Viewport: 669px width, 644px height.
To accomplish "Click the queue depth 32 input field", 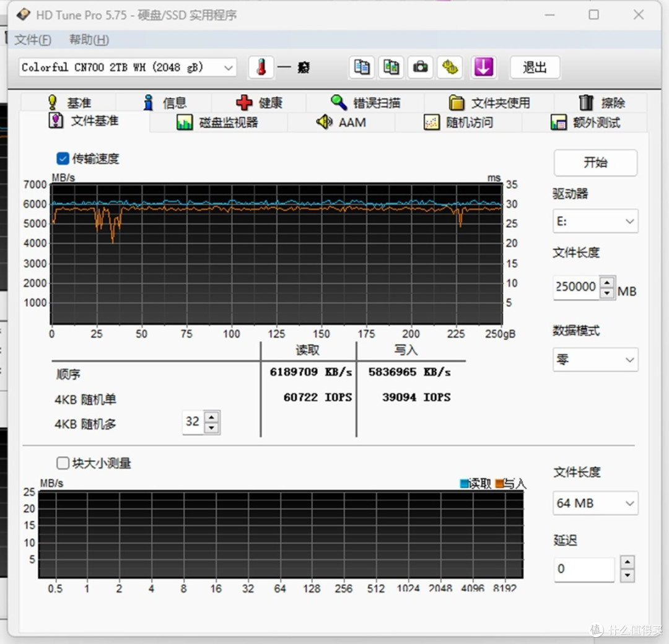I will [x=193, y=422].
